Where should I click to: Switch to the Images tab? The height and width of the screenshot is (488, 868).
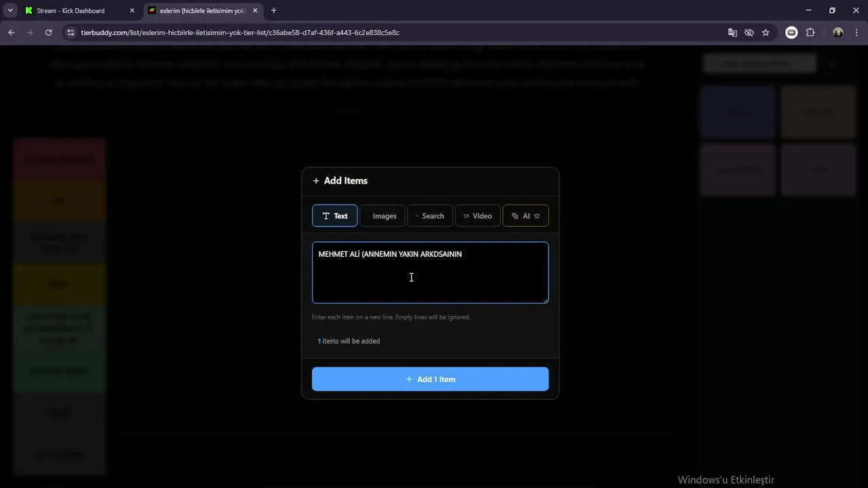[382, 216]
